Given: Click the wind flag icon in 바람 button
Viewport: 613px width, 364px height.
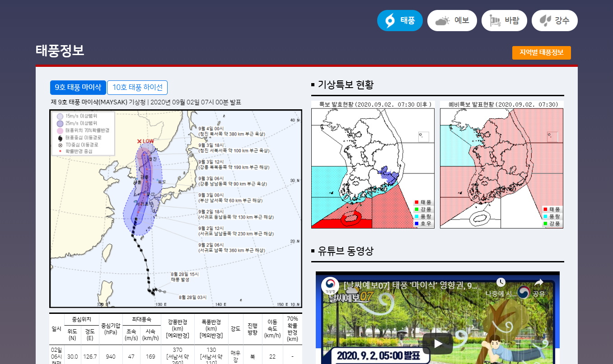Looking at the screenshot, I should 496,21.
